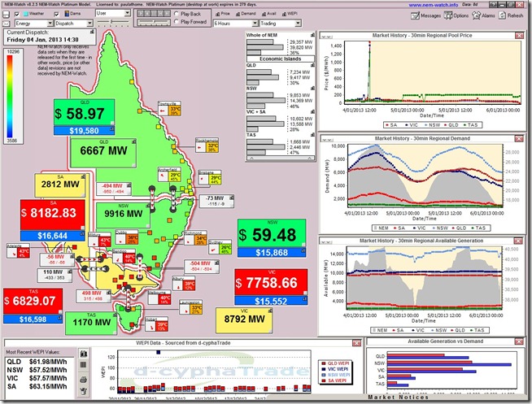Open the Options dialog

[x=456, y=15]
